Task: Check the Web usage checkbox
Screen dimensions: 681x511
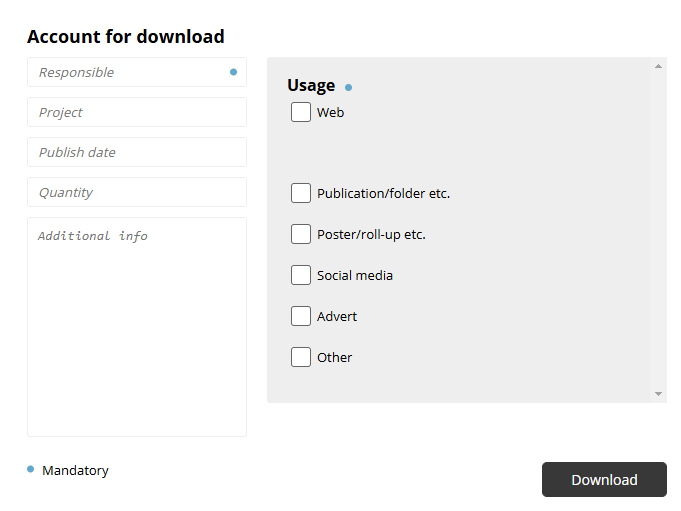Action: pyautogui.click(x=301, y=112)
